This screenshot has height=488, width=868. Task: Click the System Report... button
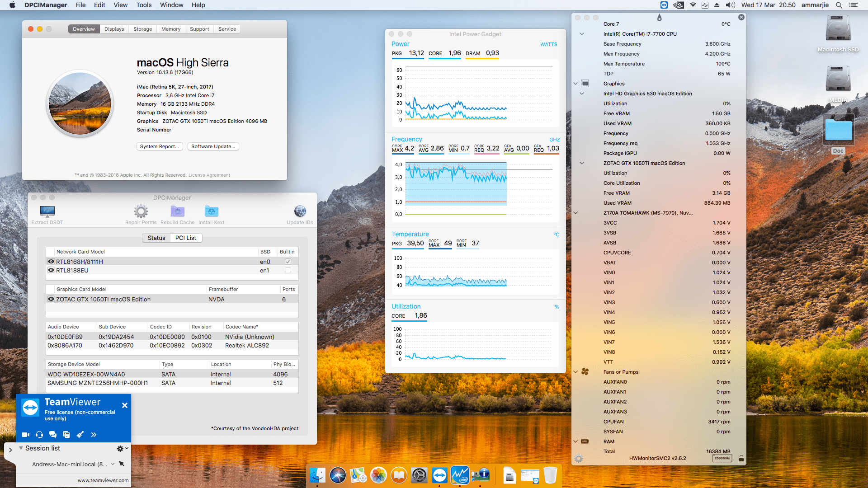pyautogui.click(x=160, y=146)
